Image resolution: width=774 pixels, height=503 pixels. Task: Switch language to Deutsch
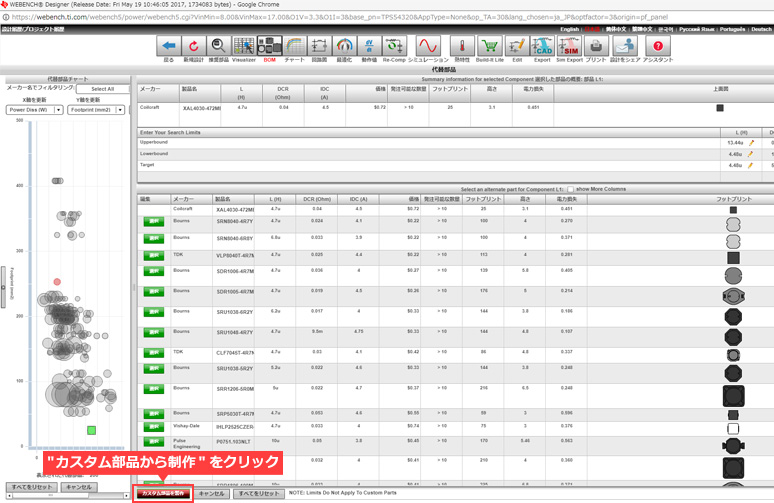point(761,29)
